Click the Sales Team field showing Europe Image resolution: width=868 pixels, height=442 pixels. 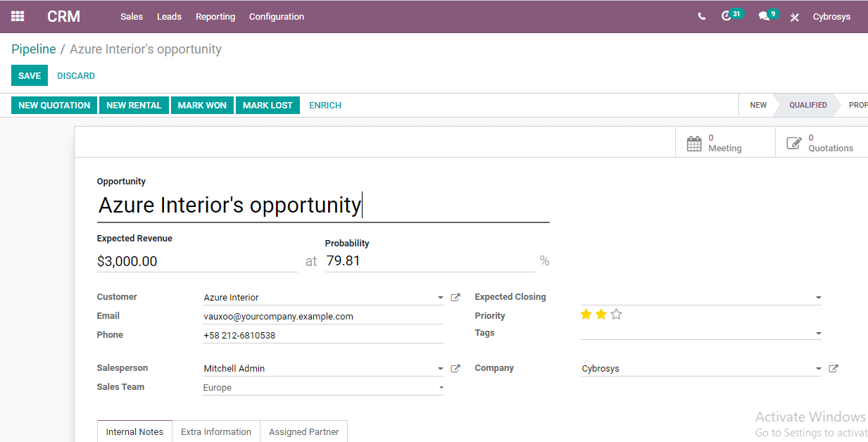pyautogui.click(x=323, y=388)
